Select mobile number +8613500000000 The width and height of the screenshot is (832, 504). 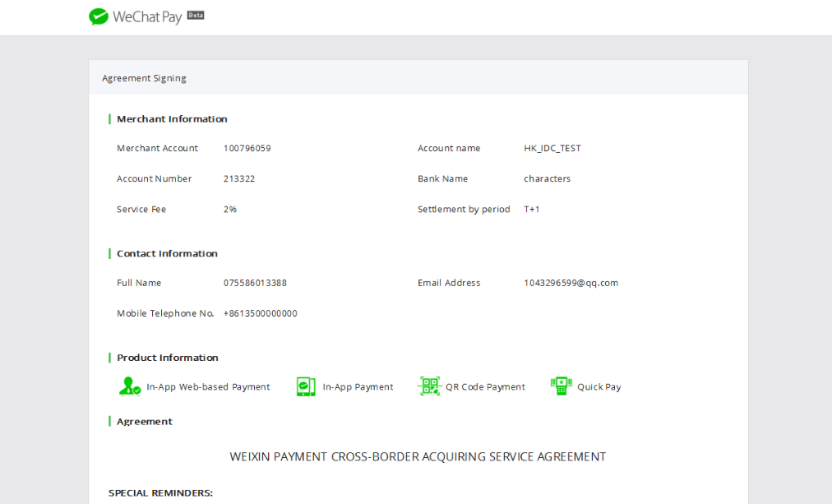(261, 313)
